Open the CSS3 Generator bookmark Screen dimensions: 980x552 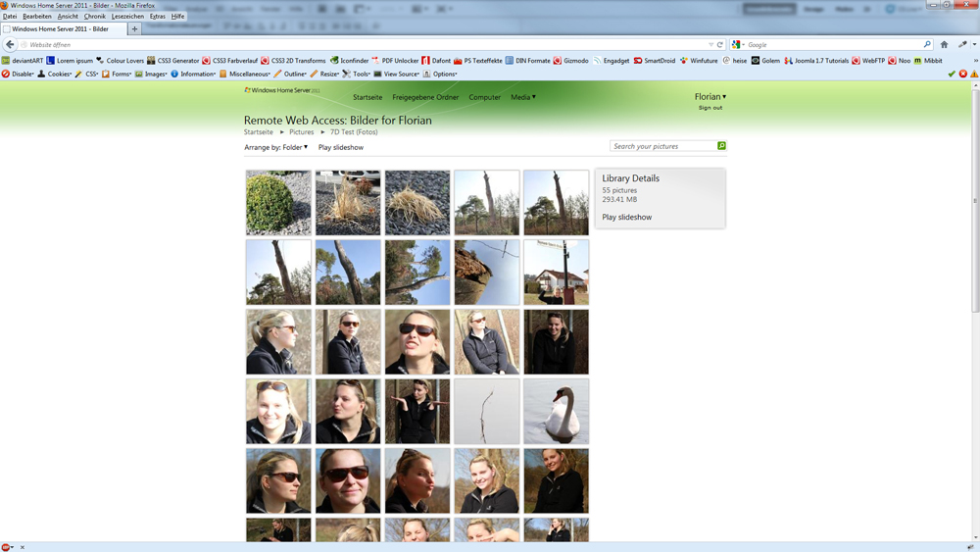pos(173,61)
